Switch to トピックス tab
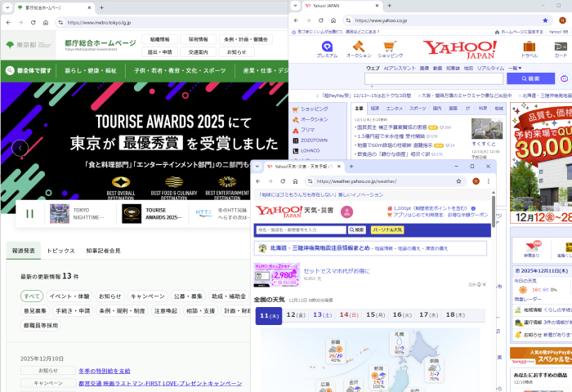This screenshot has width=572, height=392. click(x=60, y=251)
